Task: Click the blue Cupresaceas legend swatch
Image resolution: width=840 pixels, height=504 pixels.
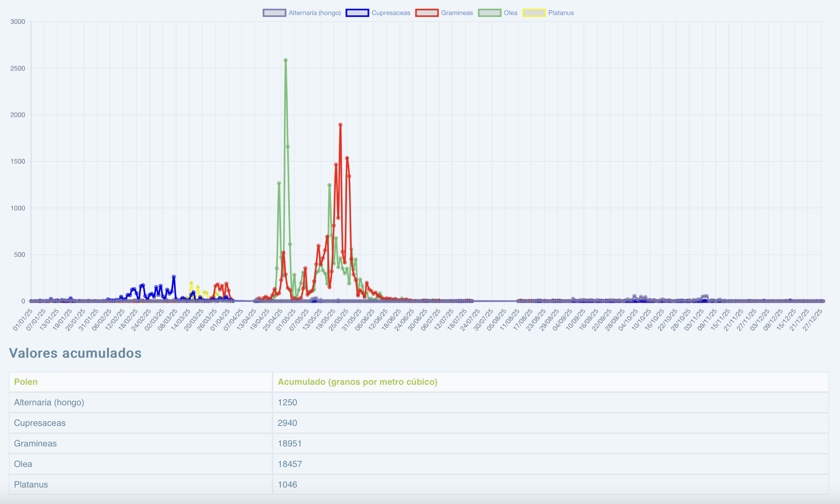Action: (357, 13)
